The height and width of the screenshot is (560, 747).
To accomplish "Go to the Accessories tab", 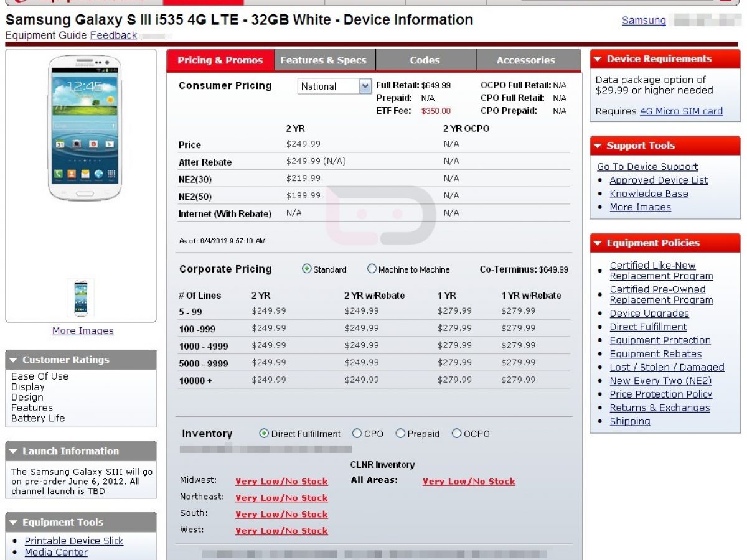I will pyautogui.click(x=525, y=60).
